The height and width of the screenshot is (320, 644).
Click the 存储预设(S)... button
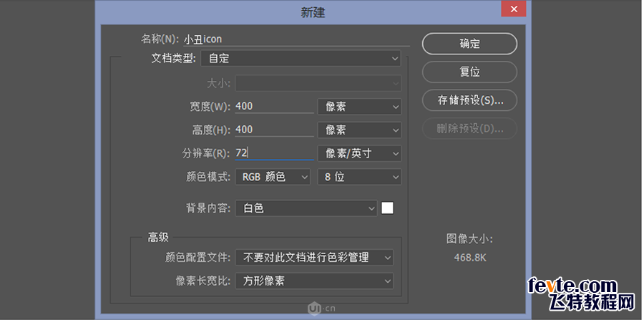tap(469, 100)
